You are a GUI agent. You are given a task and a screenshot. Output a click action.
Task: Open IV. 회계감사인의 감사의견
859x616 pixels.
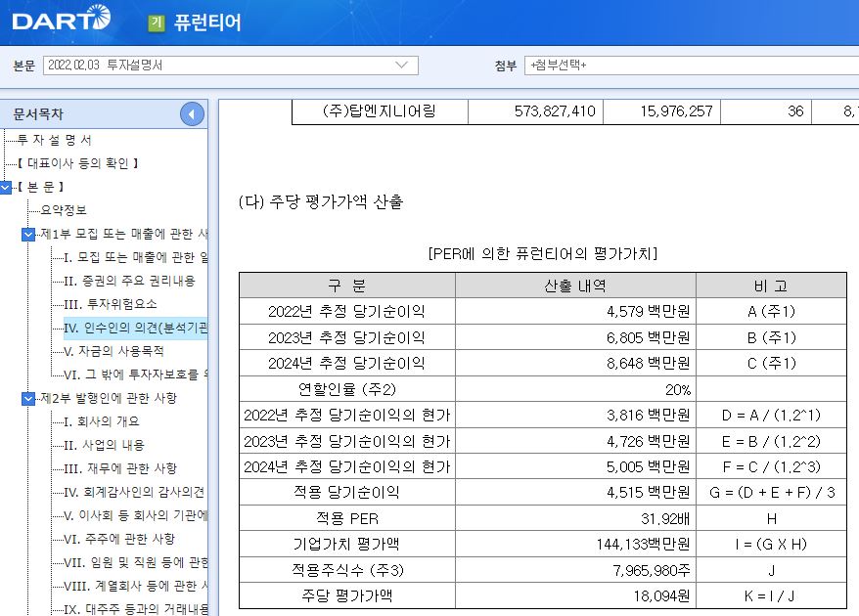point(134,492)
